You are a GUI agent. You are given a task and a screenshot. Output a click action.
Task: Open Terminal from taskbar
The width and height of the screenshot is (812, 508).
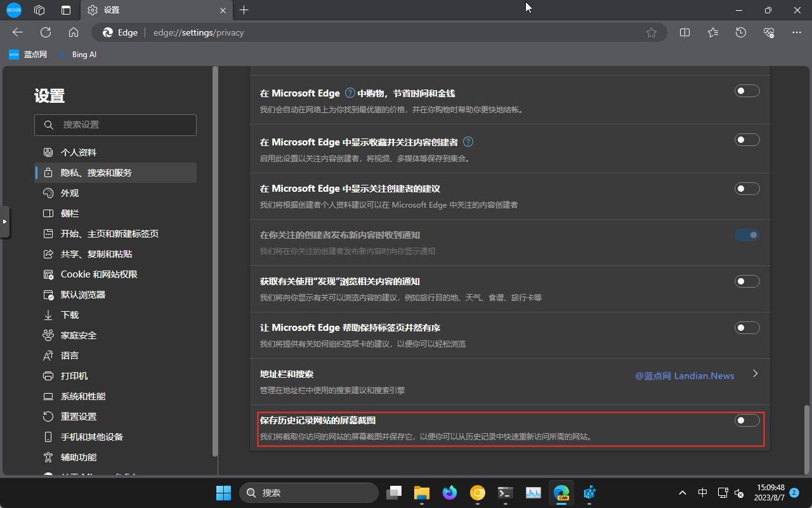pyautogui.click(x=506, y=492)
